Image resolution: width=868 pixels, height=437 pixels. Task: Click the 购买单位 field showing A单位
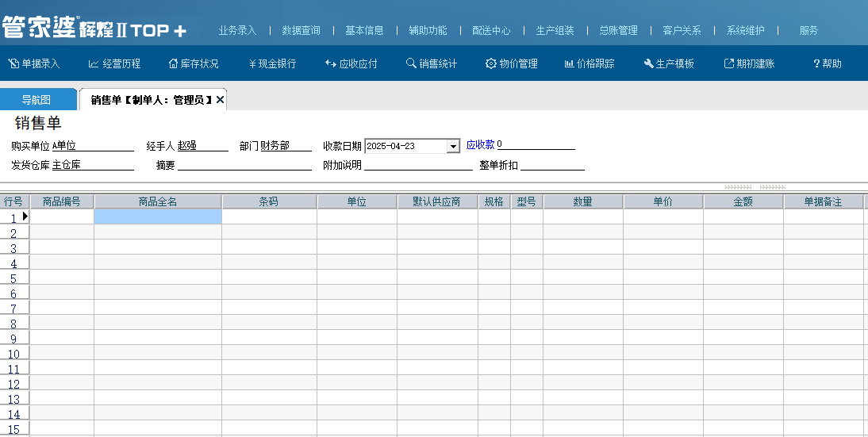coord(93,146)
